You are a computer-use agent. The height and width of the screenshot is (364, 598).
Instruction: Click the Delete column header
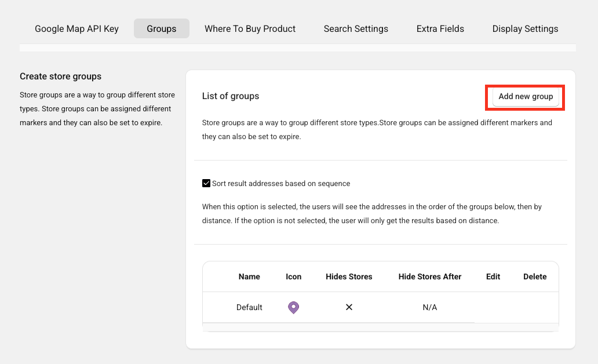[535, 276]
